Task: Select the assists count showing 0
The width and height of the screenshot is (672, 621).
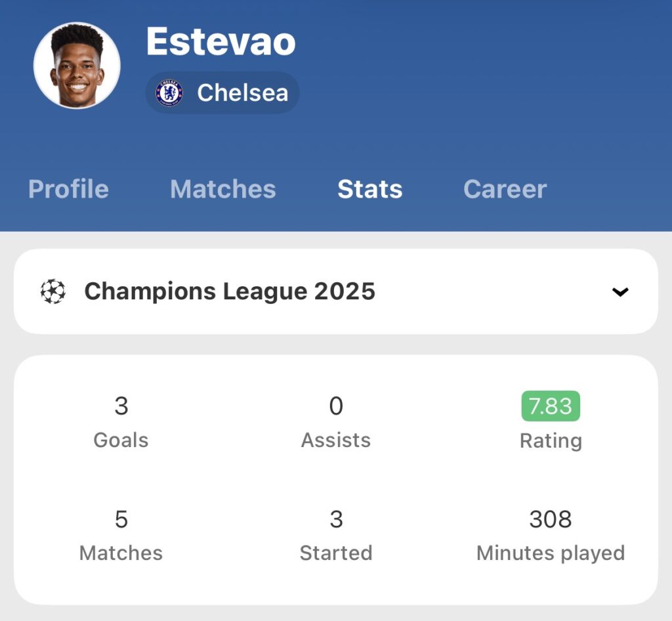Action: (x=336, y=406)
